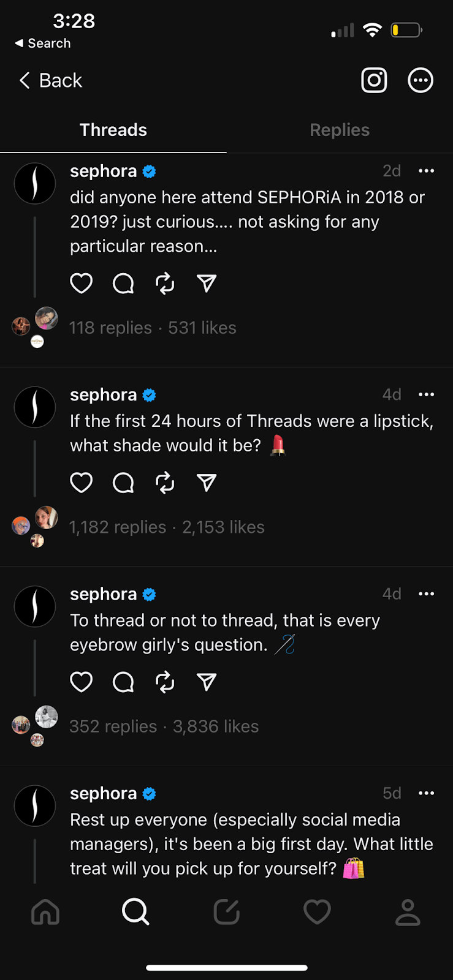This screenshot has height=980, width=453.
Task: Like the SEPHORiA 2018 thread
Action: click(82, 284)
